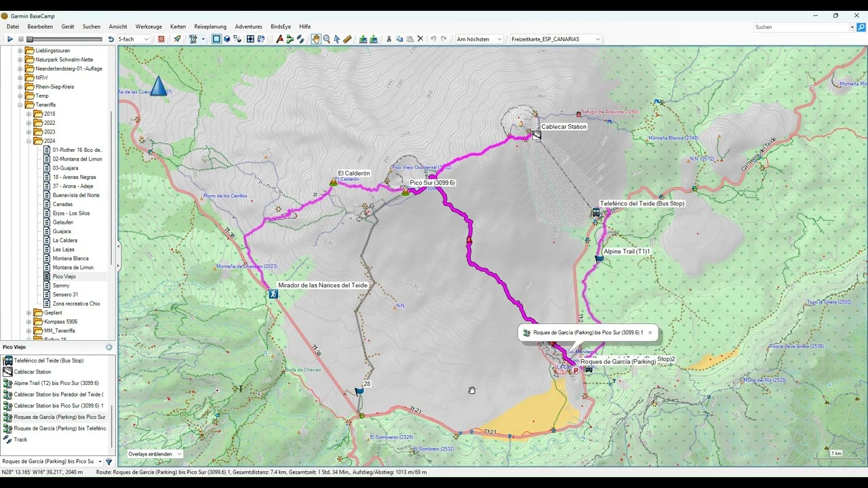The width and height of the screenshot is (868, 488).
Task: Open the Overlays einblenden dropdown
Action: (155, 454)
